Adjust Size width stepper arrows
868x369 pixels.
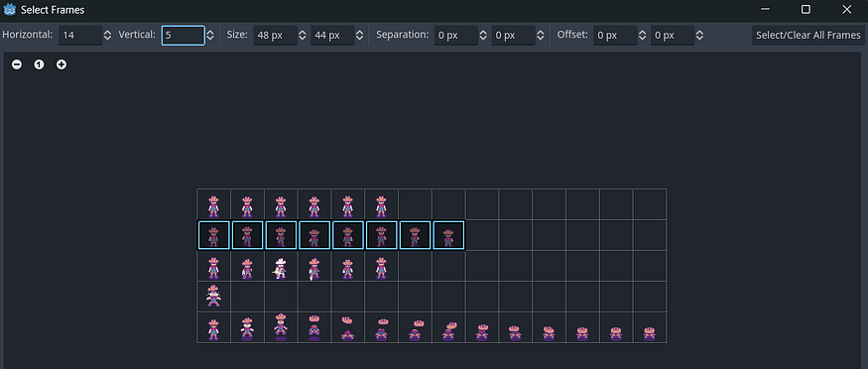pyautogui.click(x=303, y=35)
